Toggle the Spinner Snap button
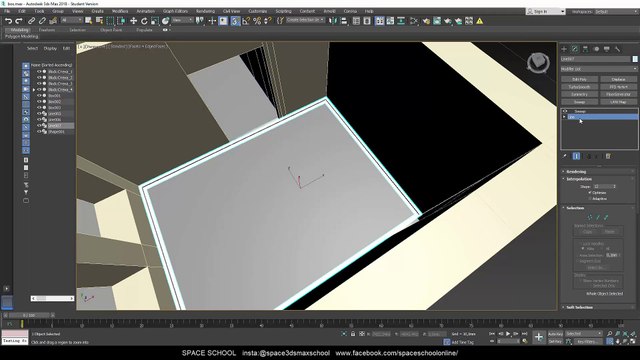The image size is (640, 360). [268, 21]
